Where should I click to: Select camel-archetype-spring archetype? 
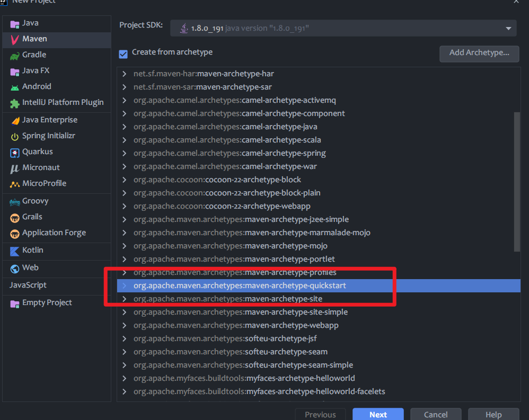[319, 153]
